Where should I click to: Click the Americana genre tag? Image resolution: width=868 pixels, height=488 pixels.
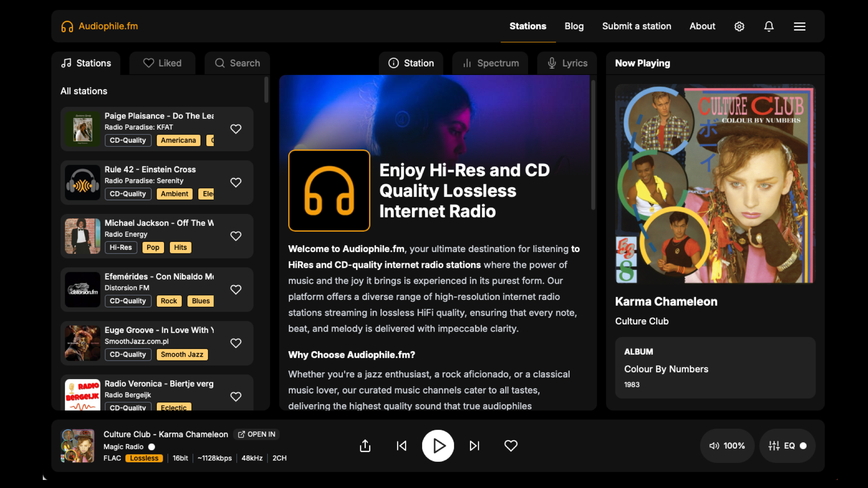[x=178, y=140]
